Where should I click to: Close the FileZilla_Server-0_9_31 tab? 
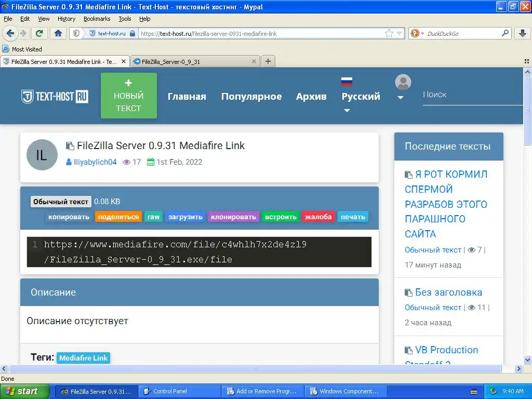pos(254,61)
